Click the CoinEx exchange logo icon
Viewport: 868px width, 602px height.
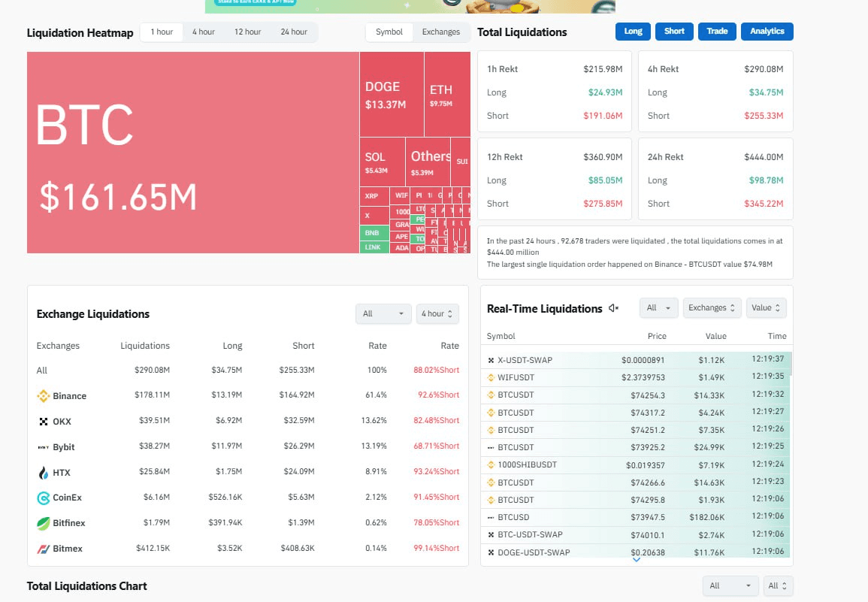tap(44, 498)
